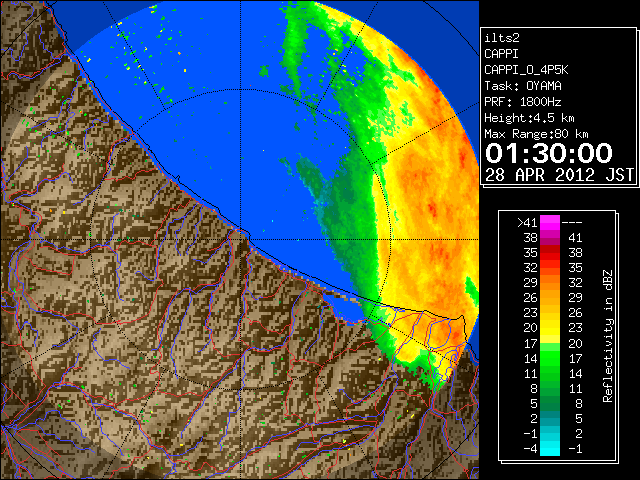
Task: Select the '---' legend label
Action: tap(572, 223)
